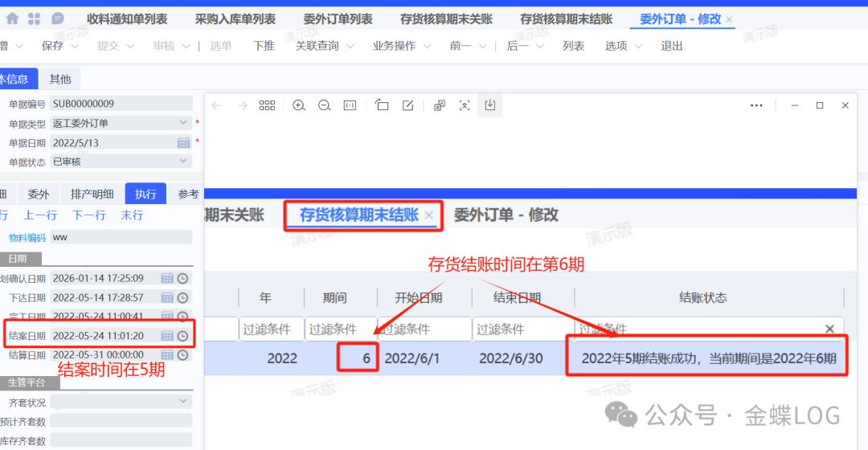The image size is (868, 450).
Task: Open the 业务操作 dropdown menu
Action: [400, 46]
